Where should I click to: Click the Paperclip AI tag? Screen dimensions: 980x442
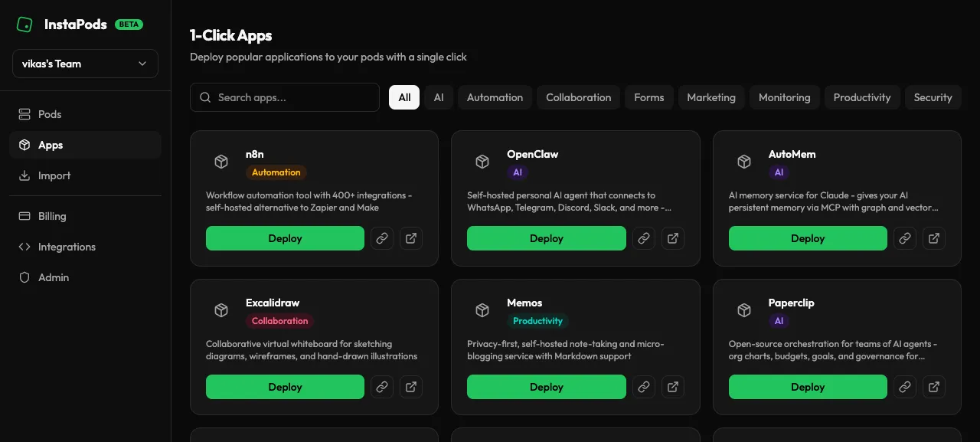click(779, 321)
